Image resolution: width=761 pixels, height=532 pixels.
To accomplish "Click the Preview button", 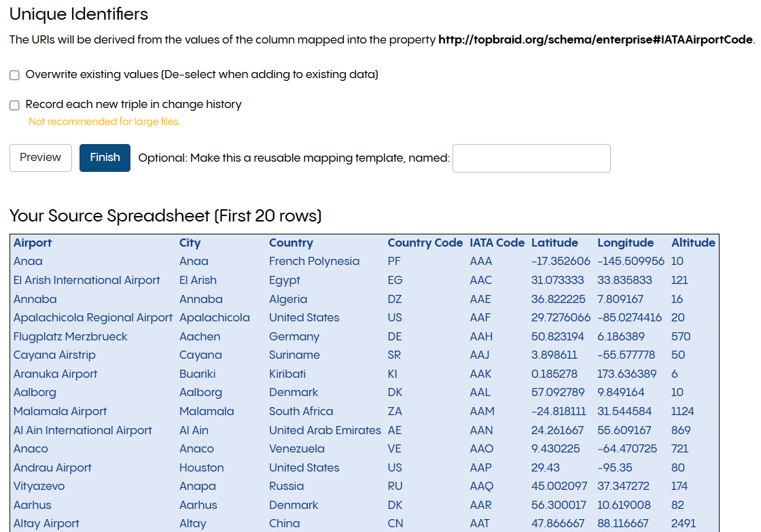I will (x=40, y=158).
